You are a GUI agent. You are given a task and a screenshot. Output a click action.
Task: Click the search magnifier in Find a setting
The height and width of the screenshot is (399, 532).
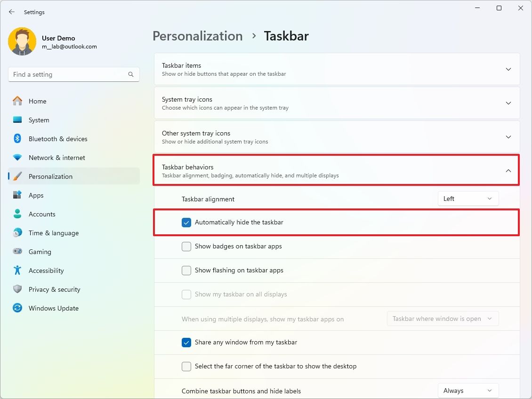pyautogui.click(x=130, y=74)
